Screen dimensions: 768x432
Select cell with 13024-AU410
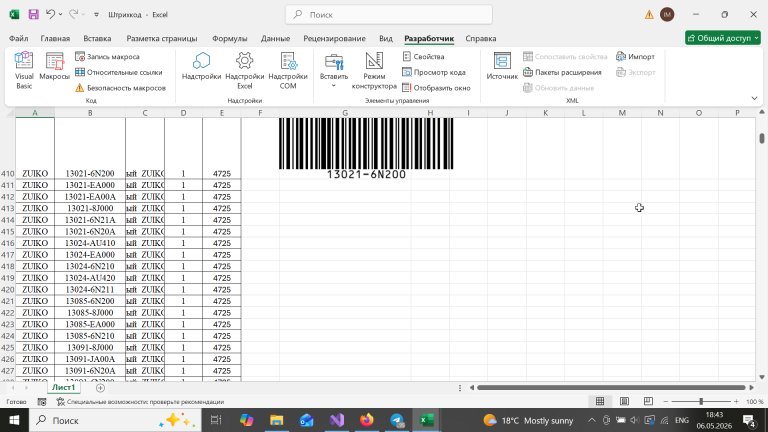click(x=90, y=243)
